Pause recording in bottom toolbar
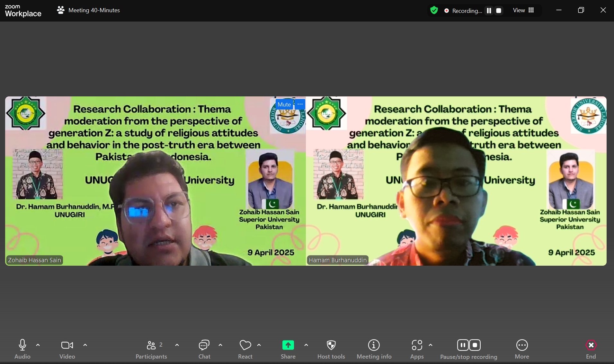The width and height of the screenshot is (614, 364). tap(463, 345)
